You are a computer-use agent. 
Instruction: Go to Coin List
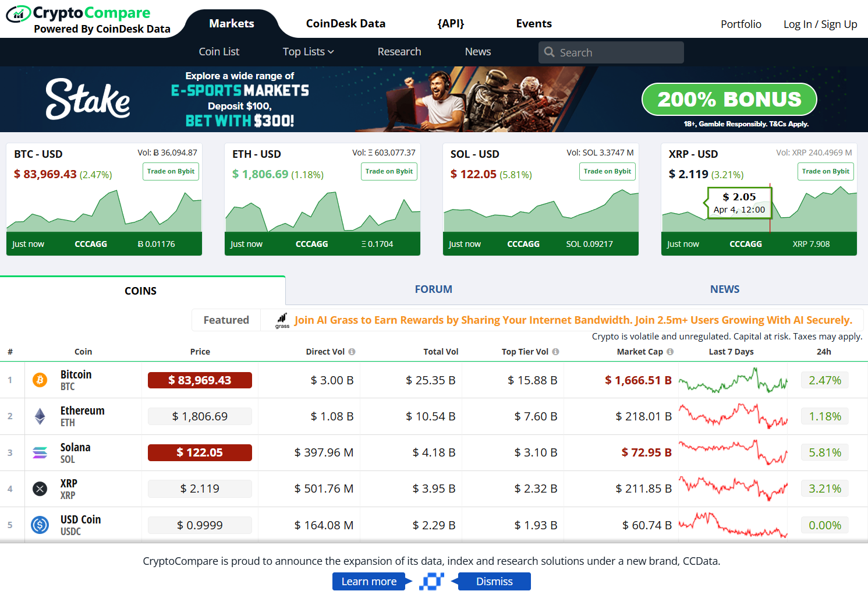coord(219,52)
